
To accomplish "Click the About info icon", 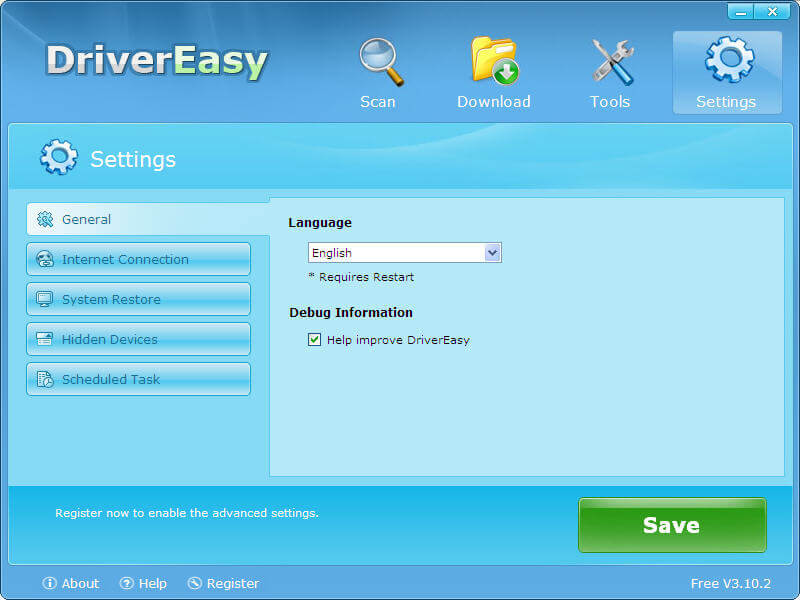I will click(x=49, y=583).
